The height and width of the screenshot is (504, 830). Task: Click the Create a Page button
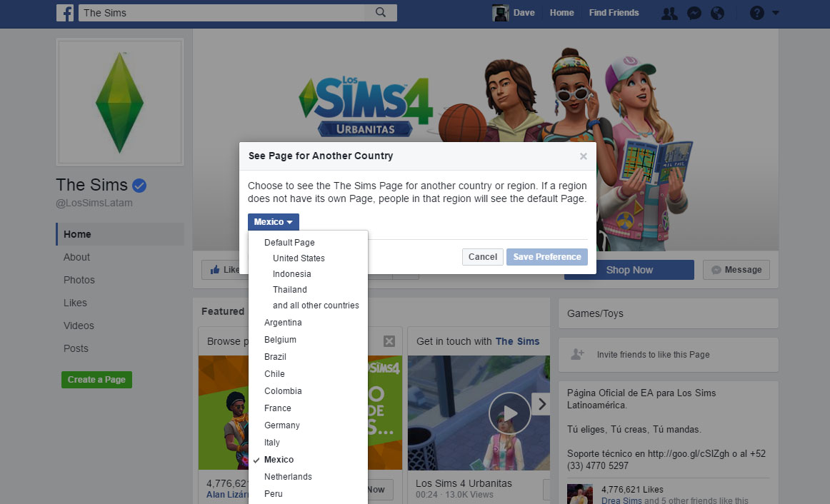click(x=96, y=380)
